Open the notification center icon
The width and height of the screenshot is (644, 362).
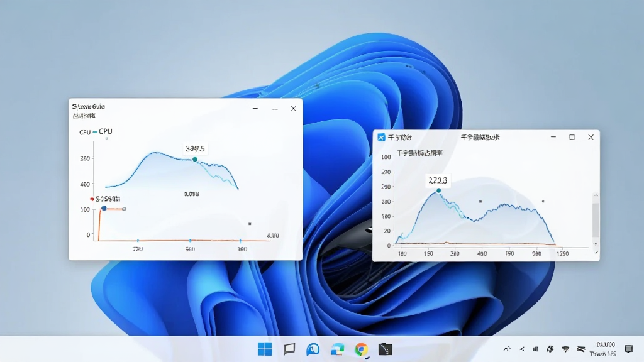629,349
